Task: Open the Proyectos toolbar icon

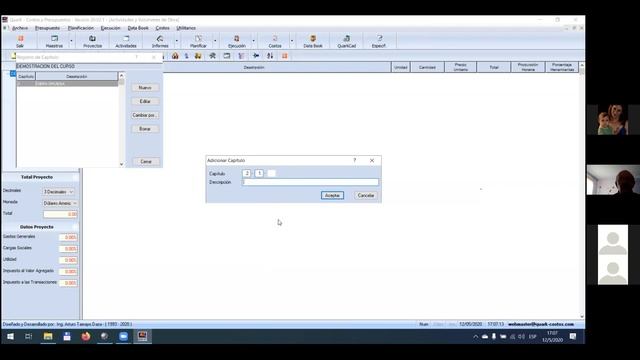Action: (x=93, y=41)
